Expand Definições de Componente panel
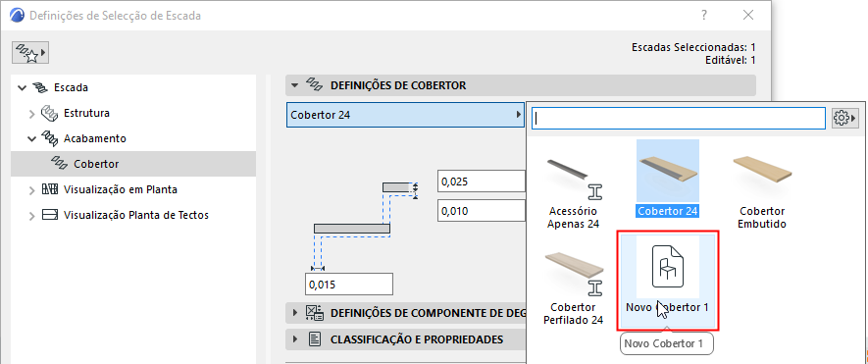The width and height of the screenshot is (868, 364). pos(295,313)
